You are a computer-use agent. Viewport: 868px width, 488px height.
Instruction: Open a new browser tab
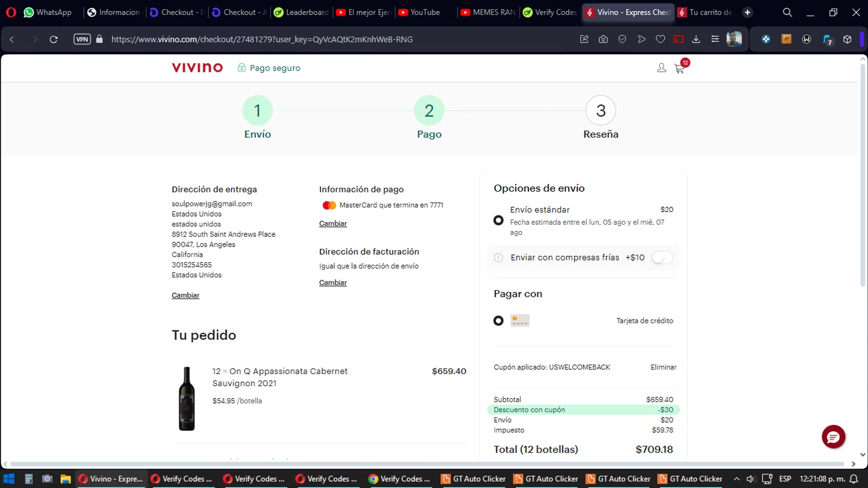pos(747,12)
